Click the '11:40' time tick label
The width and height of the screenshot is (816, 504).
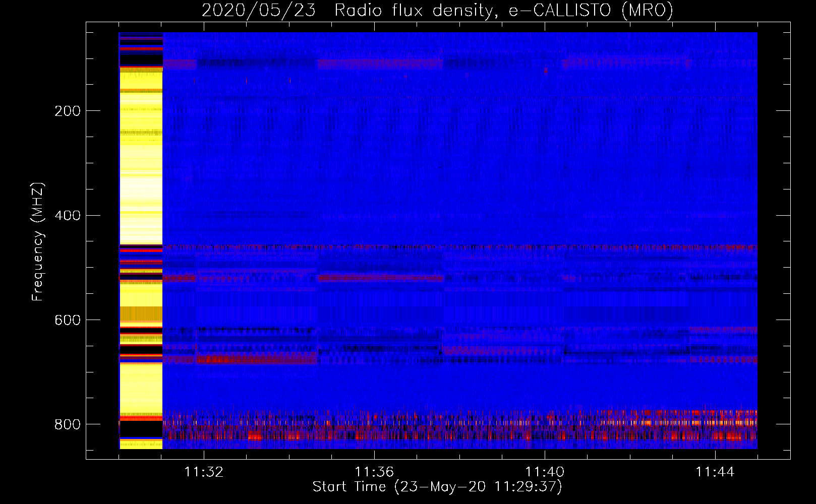(545, 472)
